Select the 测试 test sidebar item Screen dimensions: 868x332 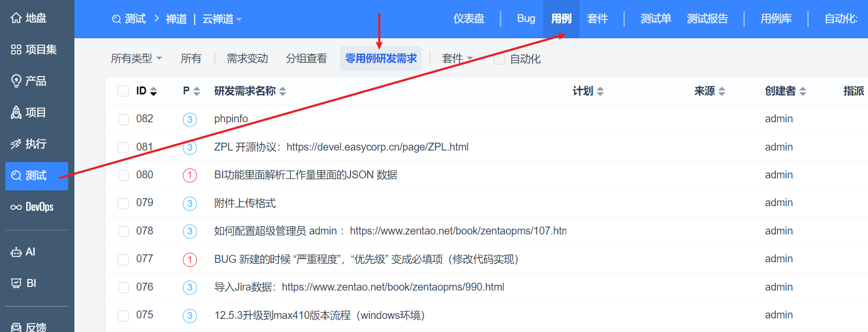[37, 176]
